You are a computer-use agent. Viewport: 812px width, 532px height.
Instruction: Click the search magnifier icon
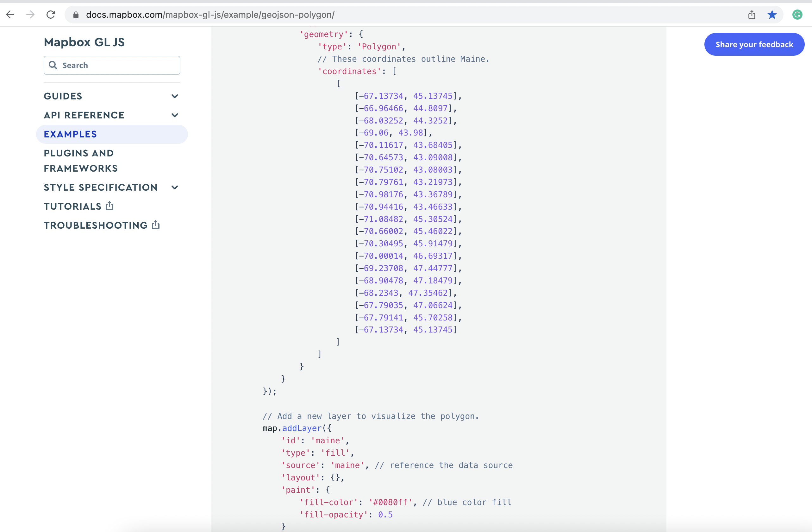(x=53, y=65)
